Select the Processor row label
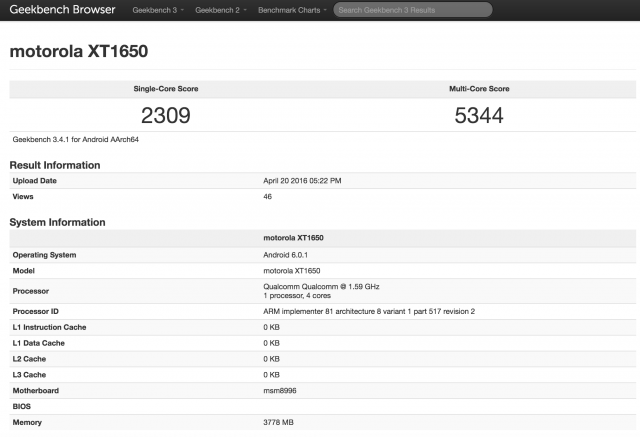640x437 pixels. coord(31,291)
